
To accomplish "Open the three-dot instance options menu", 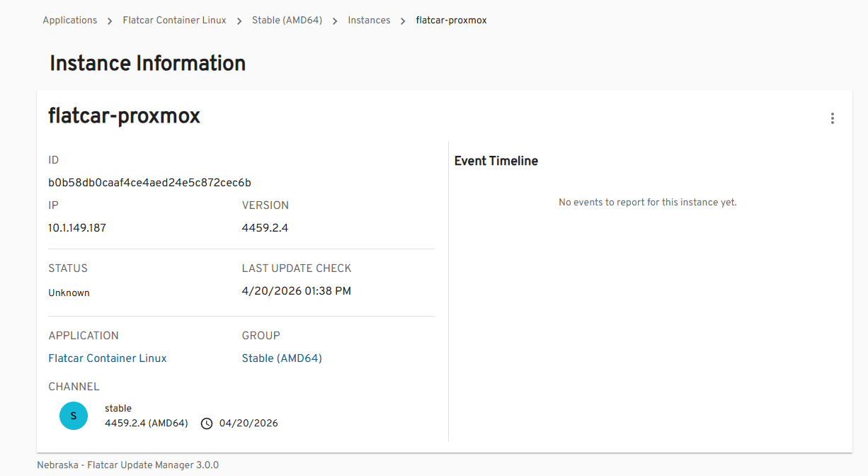I will click(833, 118).
